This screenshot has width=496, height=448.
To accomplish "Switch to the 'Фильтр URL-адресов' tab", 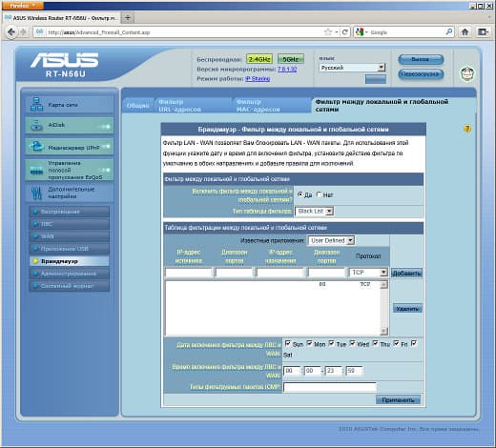I will pos(193,106).
